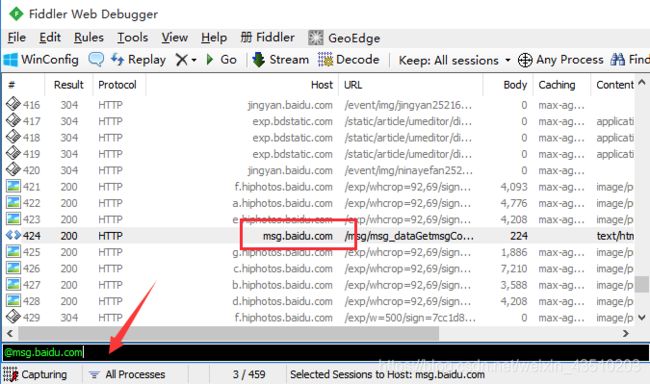650x384 pixels.
Task: Open the Rules menu
Action: pyautogui.click(x=89, y=38)
